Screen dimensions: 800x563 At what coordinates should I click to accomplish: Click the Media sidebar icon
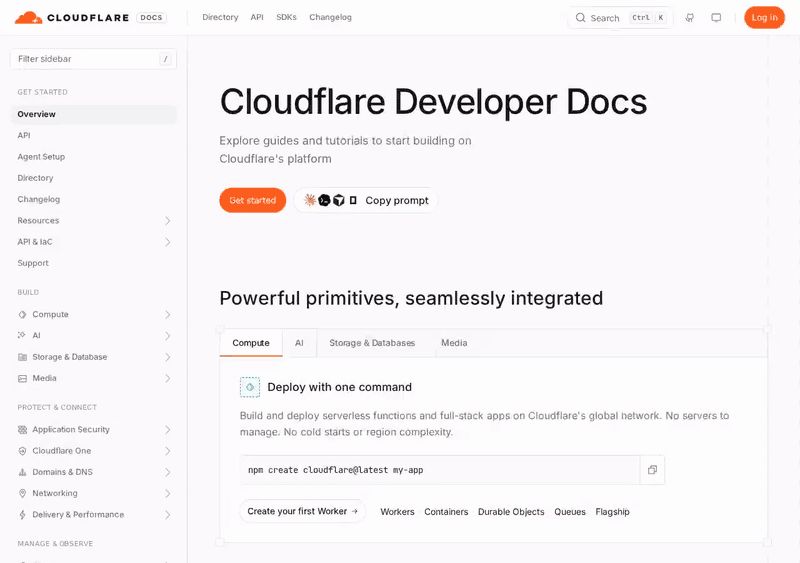coord(22,378)
